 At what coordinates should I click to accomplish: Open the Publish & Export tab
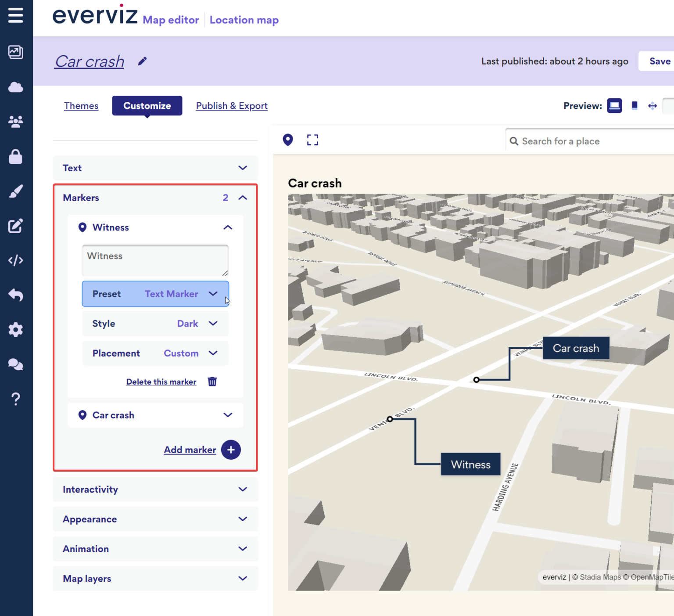coord(232,105)
